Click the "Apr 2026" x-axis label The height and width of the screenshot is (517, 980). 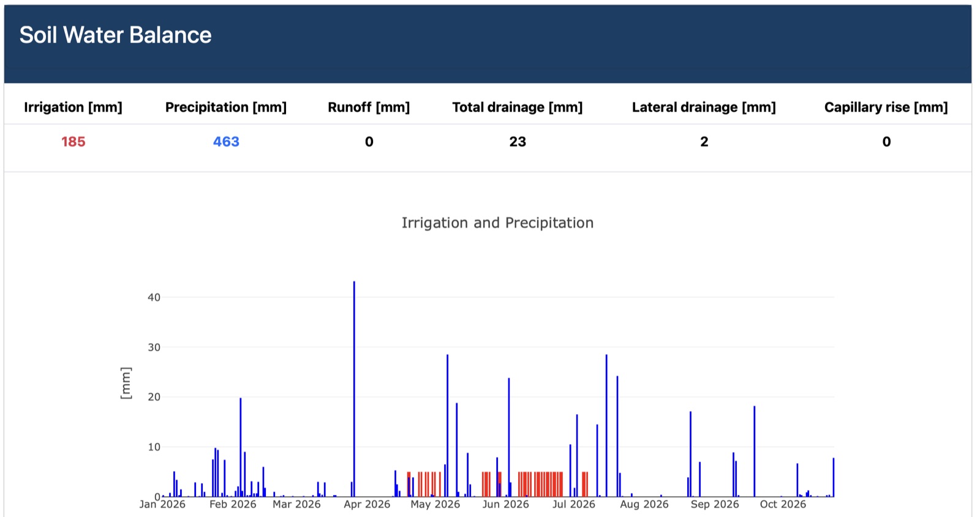pyautogui.click(x=367, y=504)
